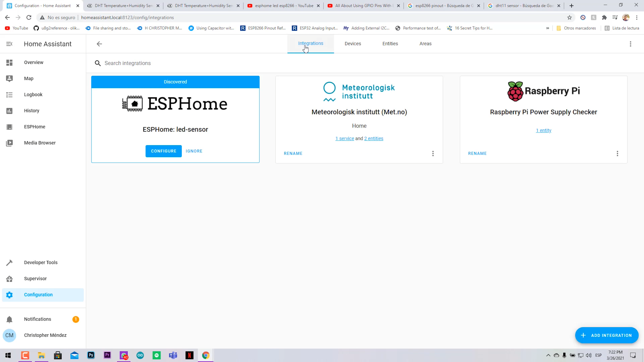Open the History chart icon
The width and height of the screenshot is (644, 362).
9,111
